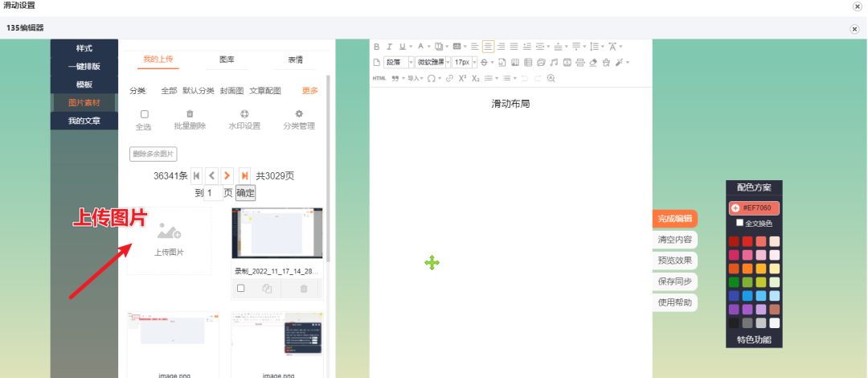Screen dimensions: 868x378
Task: Expand the font color dropdown arrow
Action: pyautogui.click(x=429, y=47)
